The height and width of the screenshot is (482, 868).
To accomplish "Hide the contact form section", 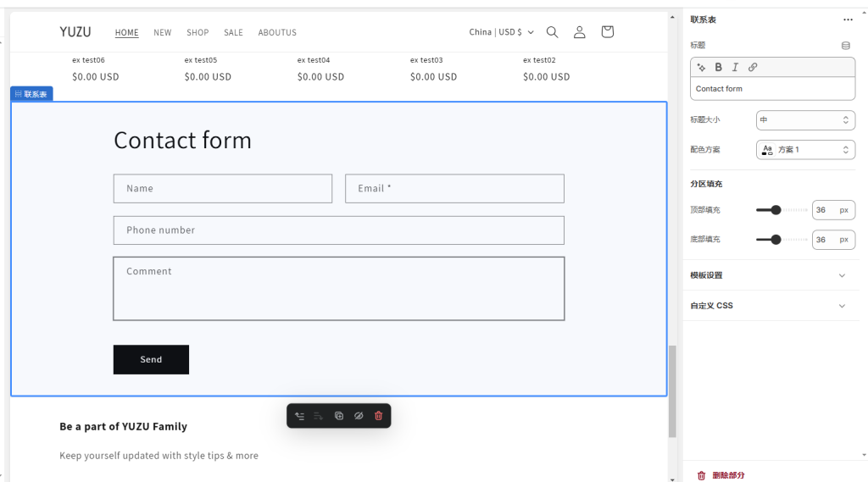I will (359, 416).
